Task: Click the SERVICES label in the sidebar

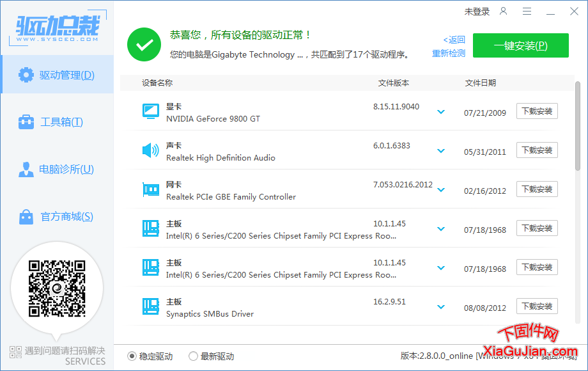Action: pyautogui.click(x=85, y=361)
